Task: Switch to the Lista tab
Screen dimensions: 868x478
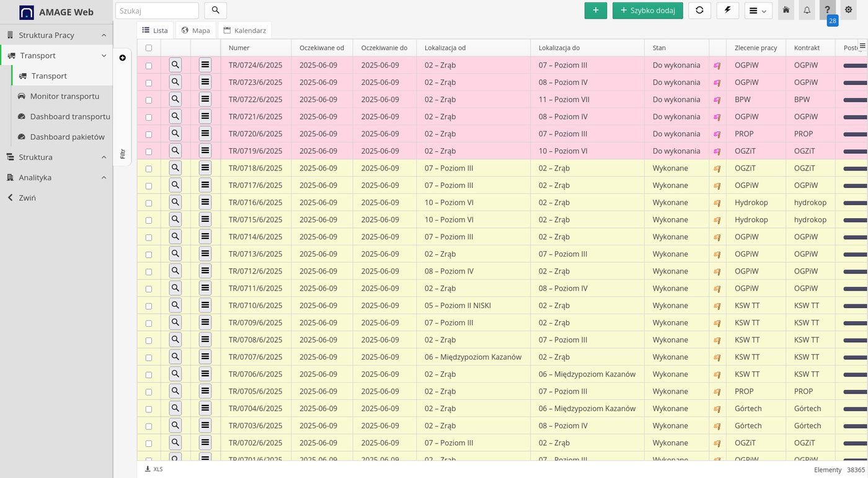Action: point(155,30)
